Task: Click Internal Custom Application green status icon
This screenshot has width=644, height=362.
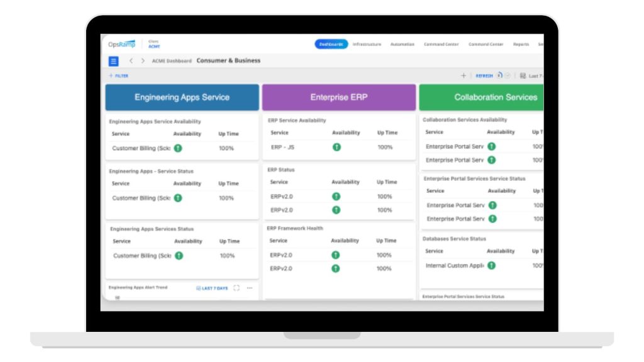Action: coord(491,265)
